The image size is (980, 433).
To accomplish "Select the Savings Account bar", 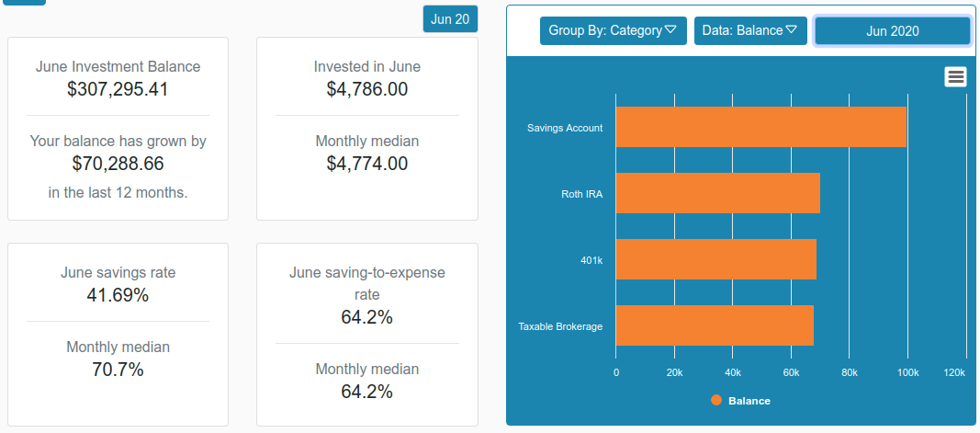I will 761,127.
